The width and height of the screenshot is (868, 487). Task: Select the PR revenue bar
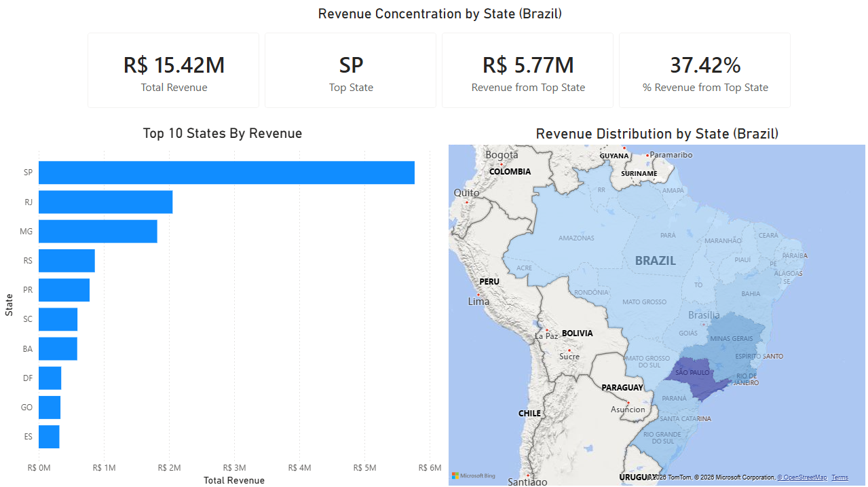(x=64, y=290)
